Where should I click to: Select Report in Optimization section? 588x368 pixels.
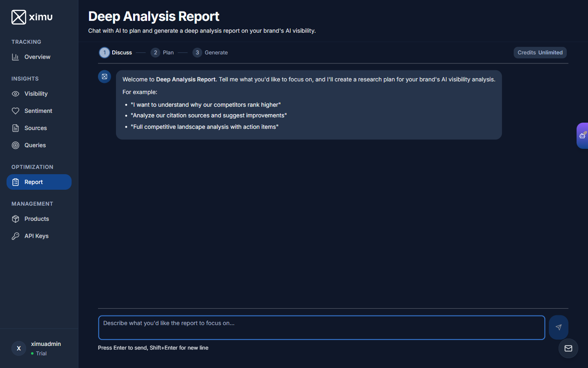pos(39,182)
